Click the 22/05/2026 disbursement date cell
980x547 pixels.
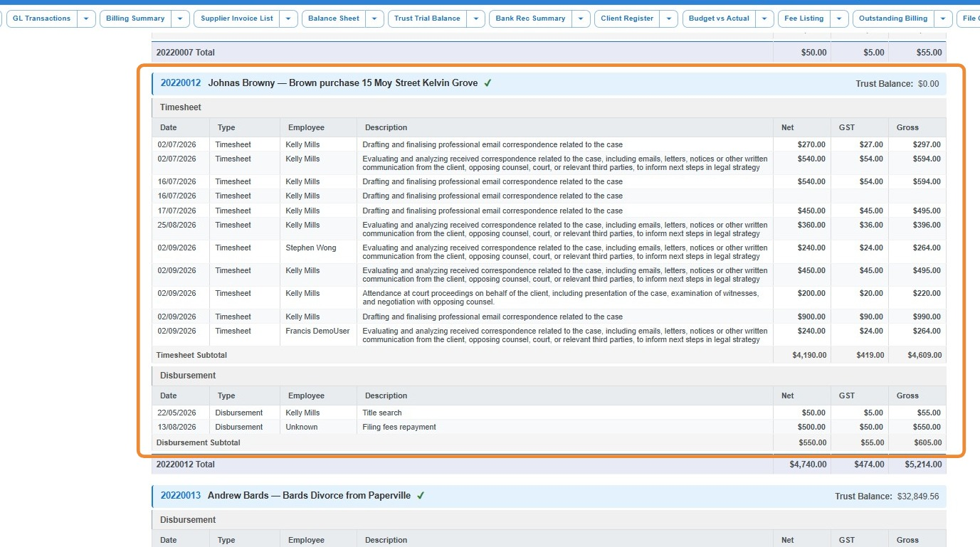pyautogui.click(x=181, y=413)
